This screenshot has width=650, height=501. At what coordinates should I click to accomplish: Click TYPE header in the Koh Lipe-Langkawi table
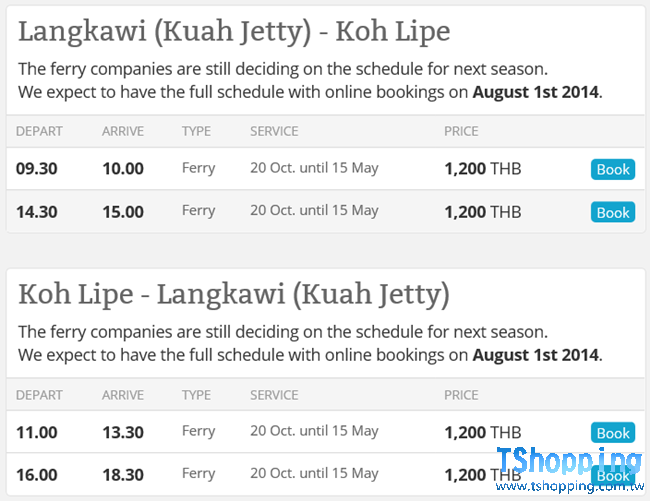click(196, 395)
